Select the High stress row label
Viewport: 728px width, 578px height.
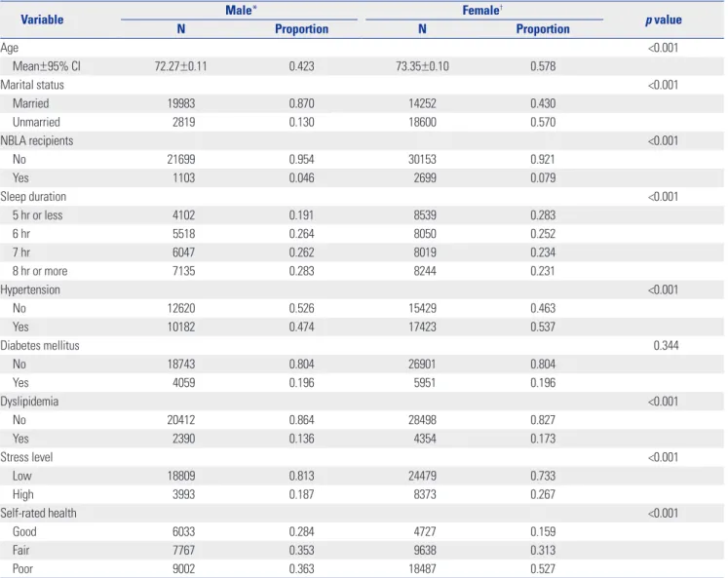[x=22, y=494]
